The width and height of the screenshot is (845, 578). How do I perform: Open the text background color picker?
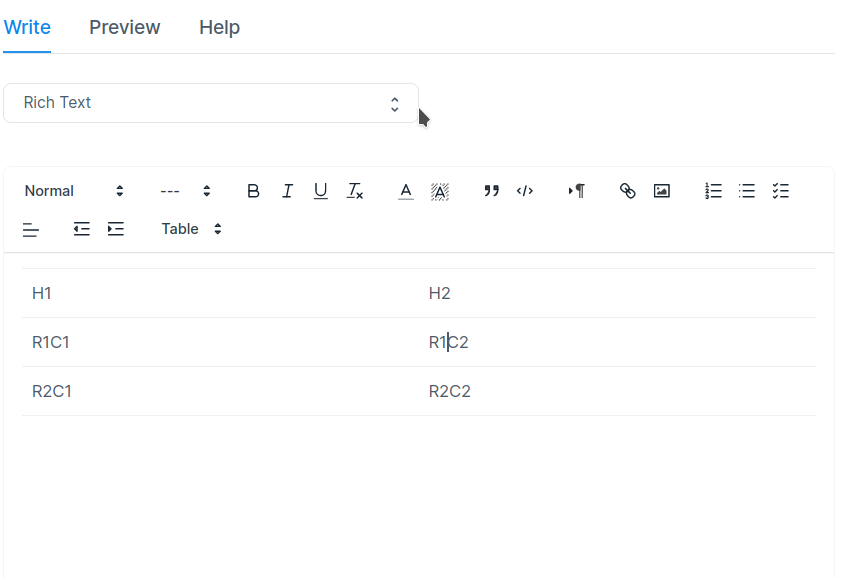point(440,191)
